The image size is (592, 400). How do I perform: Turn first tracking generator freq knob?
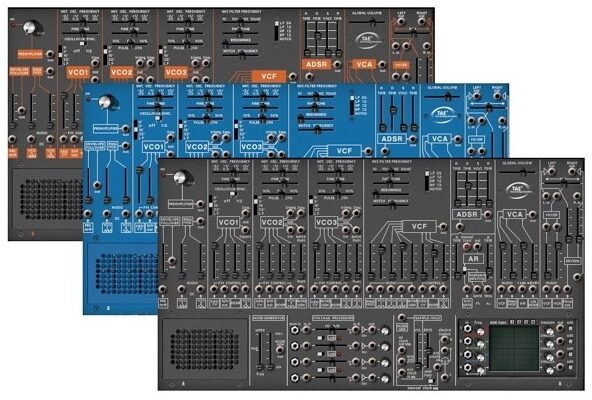[x=480, y=332]
